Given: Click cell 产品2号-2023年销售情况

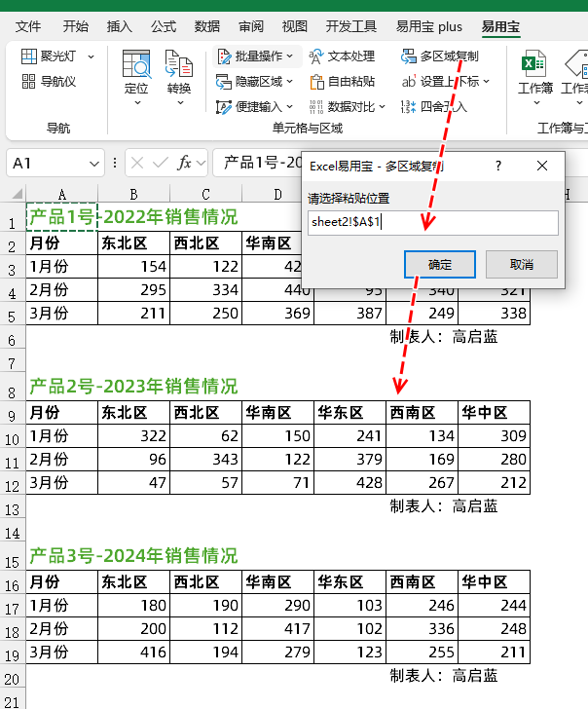Looking at the screenshot, I should 133,387.
